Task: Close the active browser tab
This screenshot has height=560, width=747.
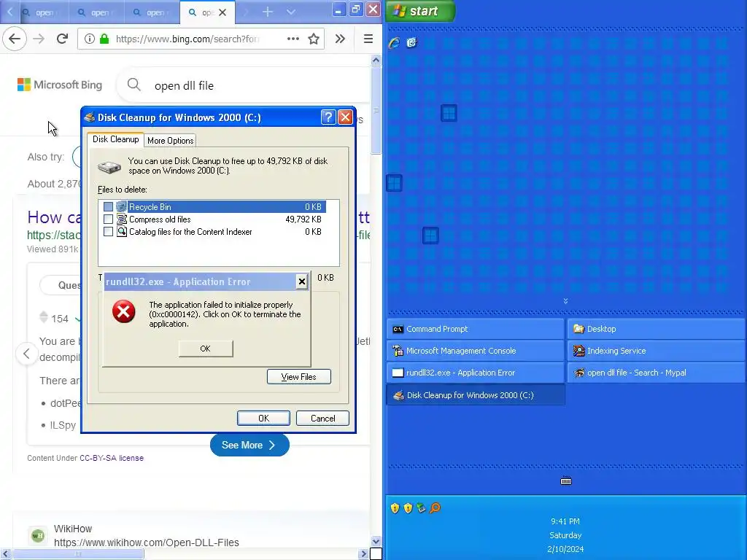Action: (222, 12)
